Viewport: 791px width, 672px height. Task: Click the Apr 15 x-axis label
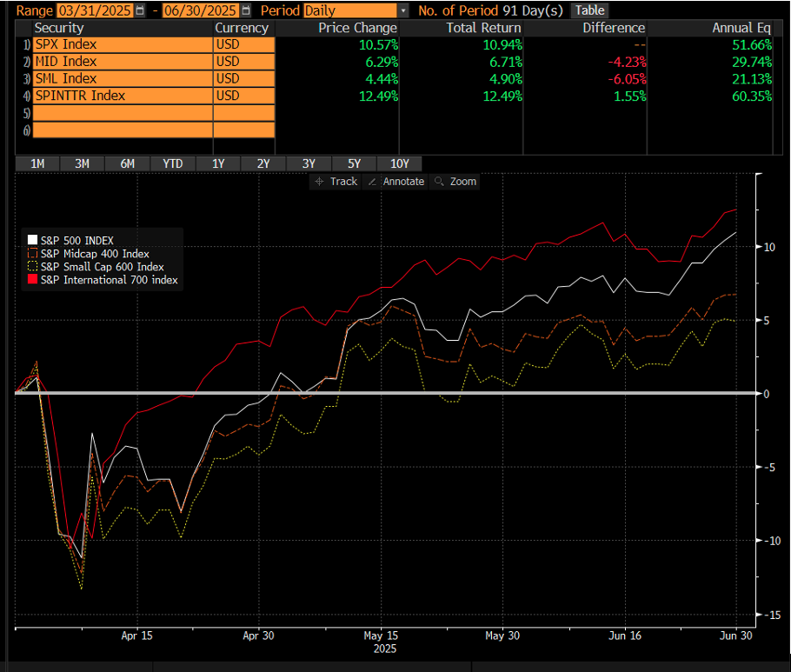click(x=136, y=635)
